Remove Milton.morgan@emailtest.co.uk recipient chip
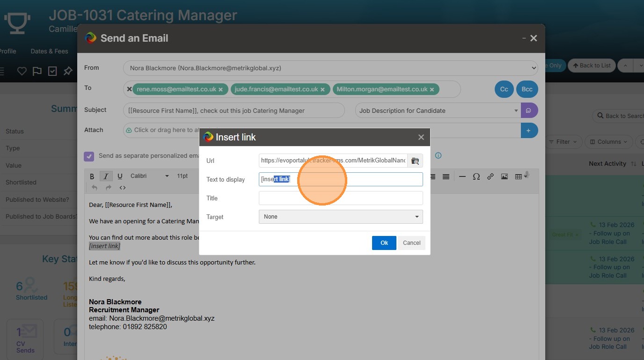Screen dimensions: 644x360 click(x=432, y=89)
